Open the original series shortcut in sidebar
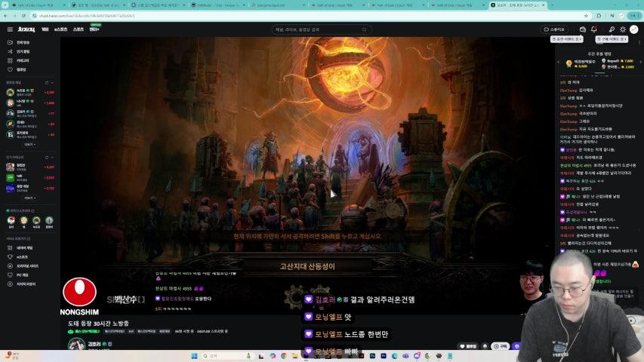The image size is (644, 362). click(x=24, y=266)
